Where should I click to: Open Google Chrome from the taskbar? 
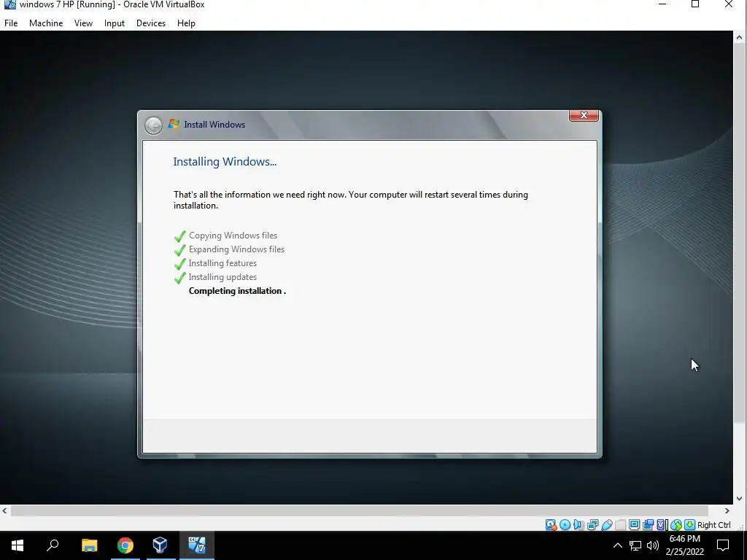125,545
